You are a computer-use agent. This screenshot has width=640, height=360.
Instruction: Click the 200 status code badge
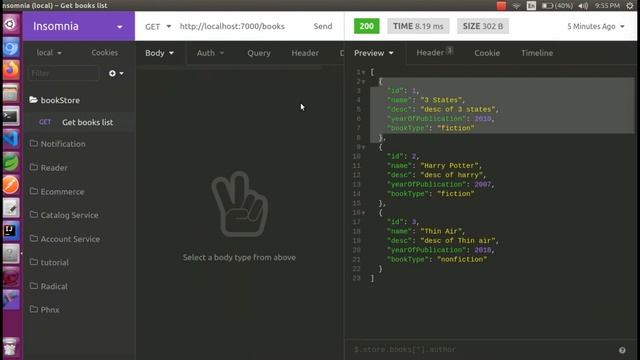point(367,26)
